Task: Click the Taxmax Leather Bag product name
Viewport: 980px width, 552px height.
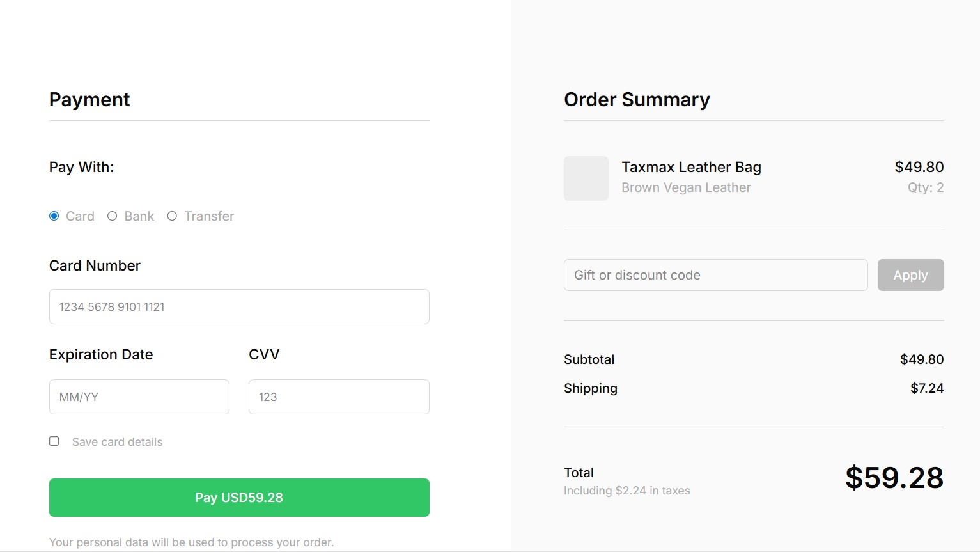Action: (x=691, y=168)
